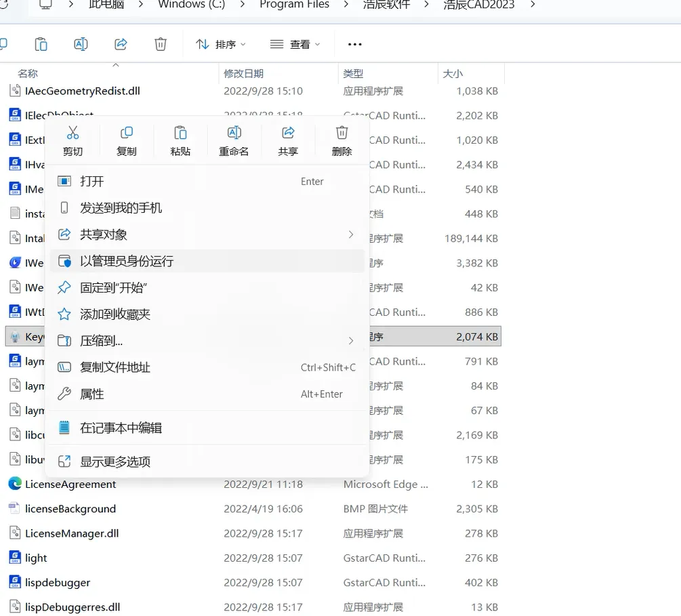The height and width of the screenshot is (616, 681).
Task: Select LicenseAgreement file row
Action: (x=253, y=484)
